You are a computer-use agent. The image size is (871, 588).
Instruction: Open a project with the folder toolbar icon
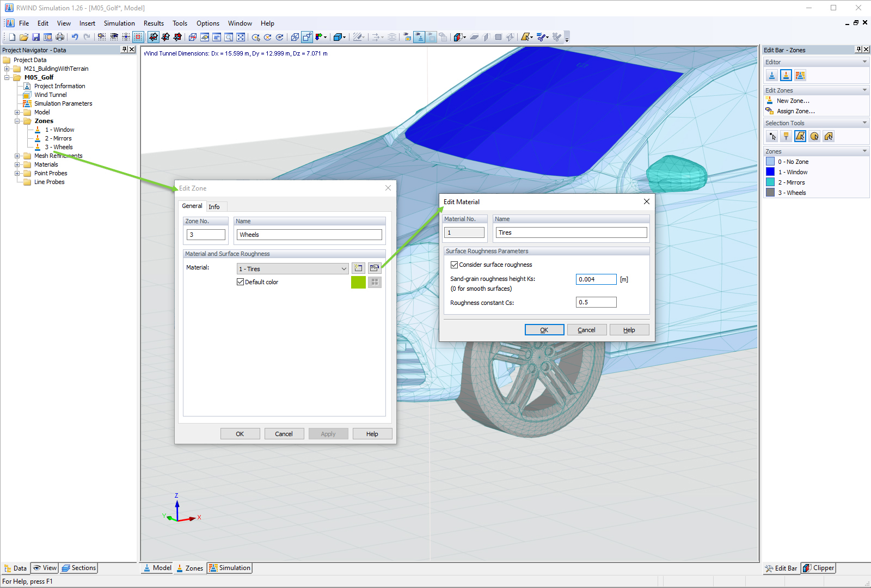[x=23, y=36]
